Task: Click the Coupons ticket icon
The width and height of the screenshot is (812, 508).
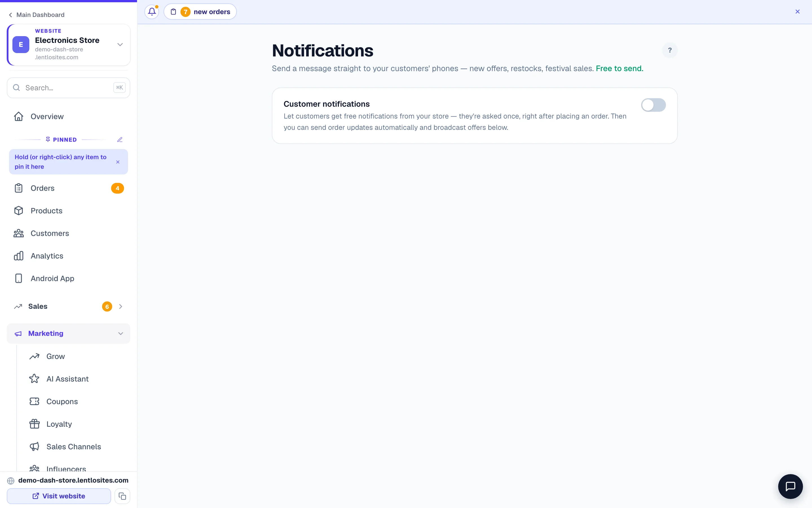Action: [34, 401]
